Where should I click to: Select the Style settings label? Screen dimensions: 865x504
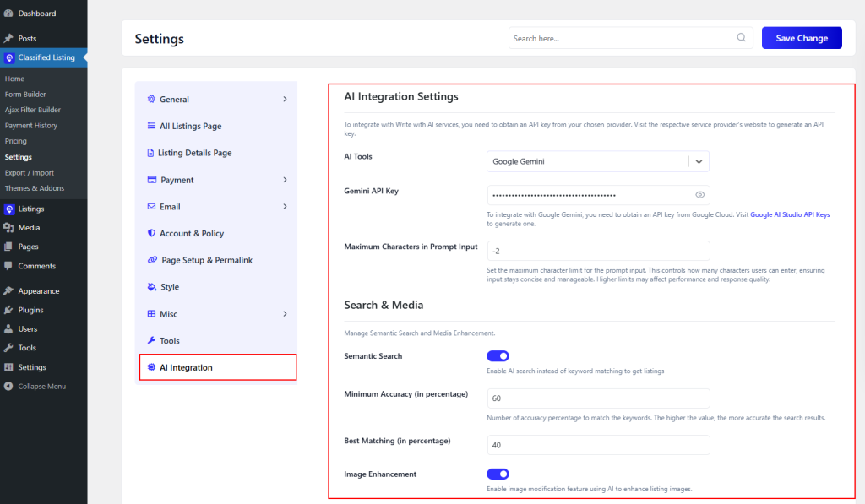pos(169,287)
